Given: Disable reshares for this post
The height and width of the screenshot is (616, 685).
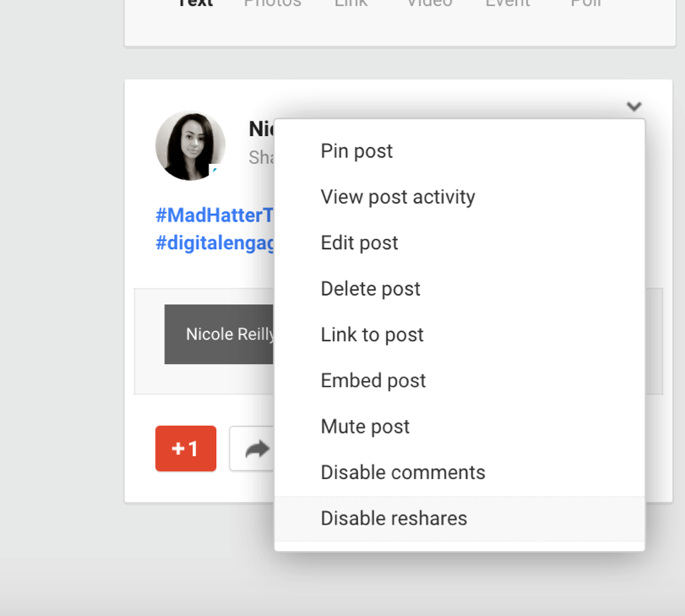Looking at the screenshot, I should click(x=394, y=518).
